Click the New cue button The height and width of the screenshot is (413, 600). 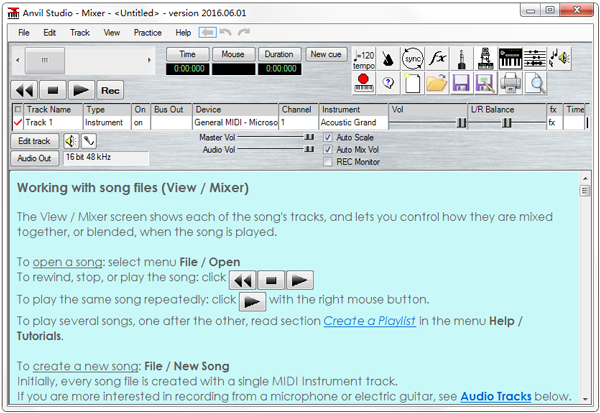click(326, 54)
